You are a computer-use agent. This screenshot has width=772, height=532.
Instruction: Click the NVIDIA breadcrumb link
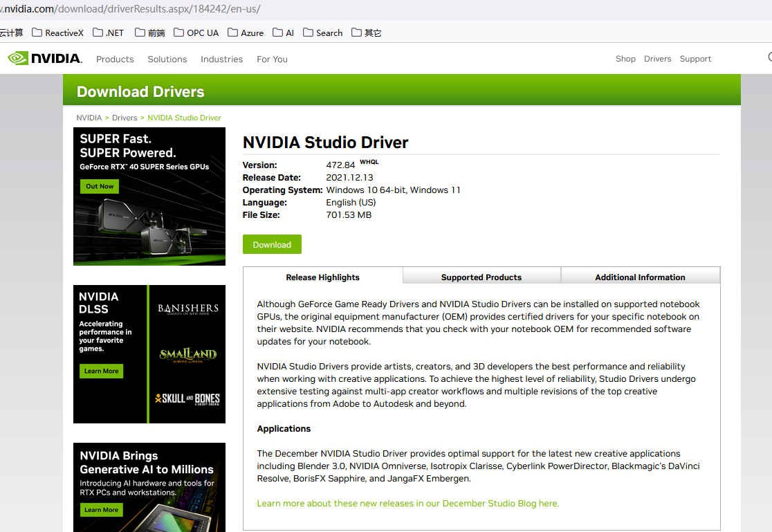(x=89, y=118)
